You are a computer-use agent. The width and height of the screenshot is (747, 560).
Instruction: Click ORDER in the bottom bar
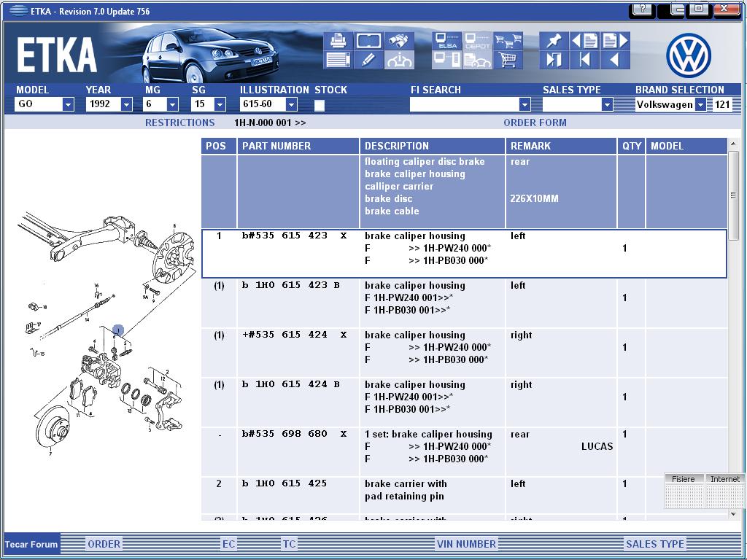click(104, 544)
